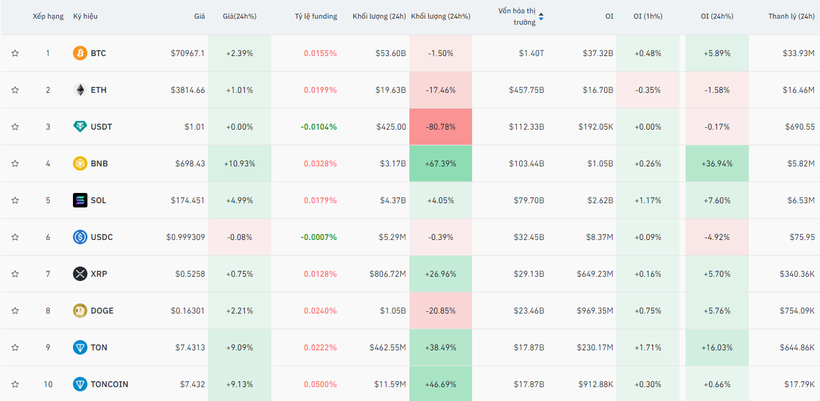Toggle favorite star on DOGE row
This screenshot has width=820, height=401.
pos(15,311)
